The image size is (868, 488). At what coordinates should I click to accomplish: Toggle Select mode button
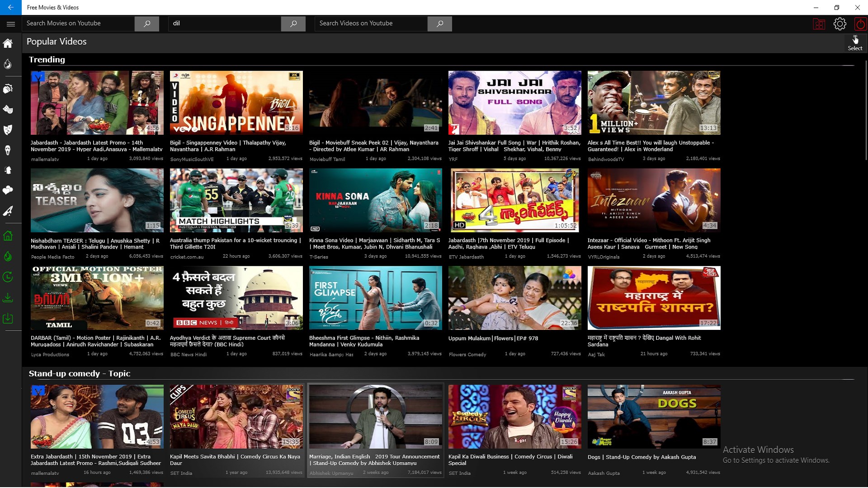tap(854, 43)
